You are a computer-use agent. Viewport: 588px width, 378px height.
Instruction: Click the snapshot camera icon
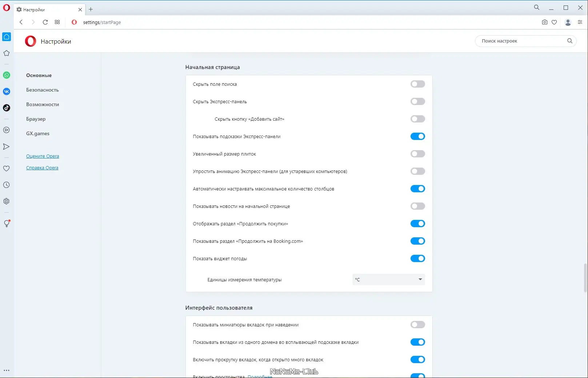[544, 22]
